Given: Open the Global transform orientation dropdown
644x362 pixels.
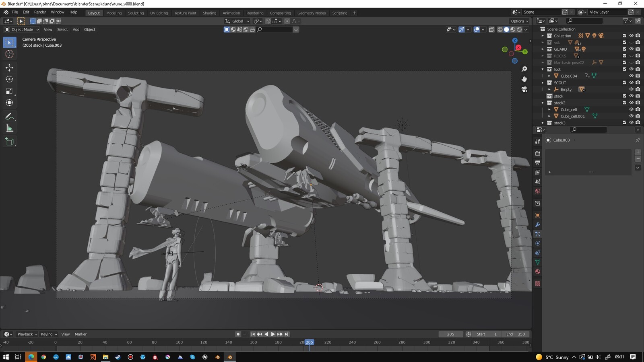Looking at the screenshot, I should pos(237,21).
